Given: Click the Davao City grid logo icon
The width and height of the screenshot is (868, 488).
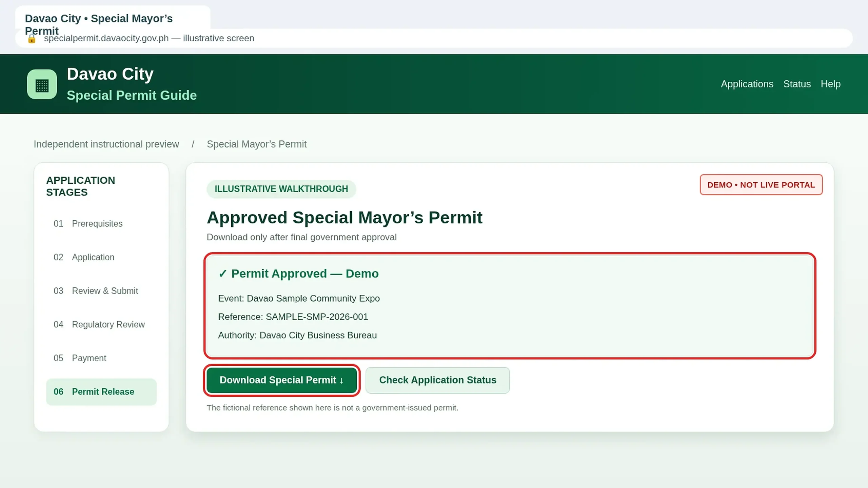Looking at the screenshot, I should [42, 84].
